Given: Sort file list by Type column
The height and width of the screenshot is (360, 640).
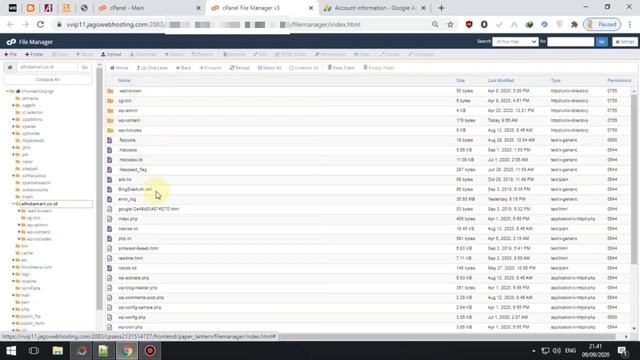Looking at the screenshot, I should click(556, 81).
